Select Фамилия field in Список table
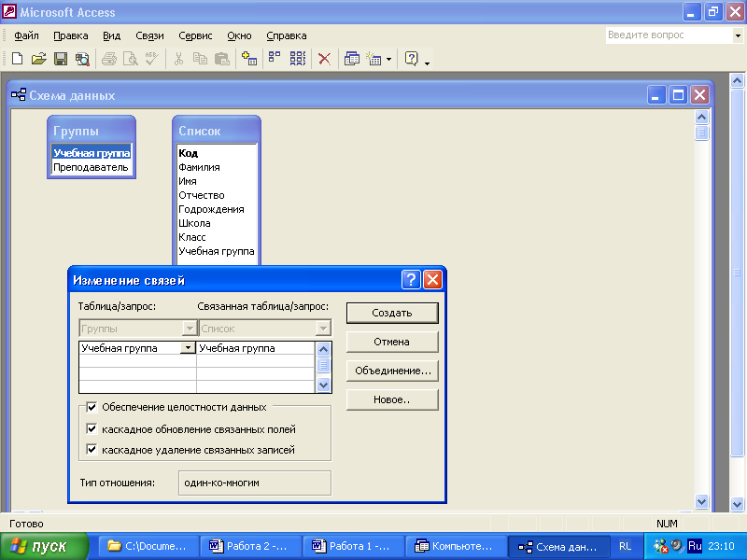 coord(199,167)
